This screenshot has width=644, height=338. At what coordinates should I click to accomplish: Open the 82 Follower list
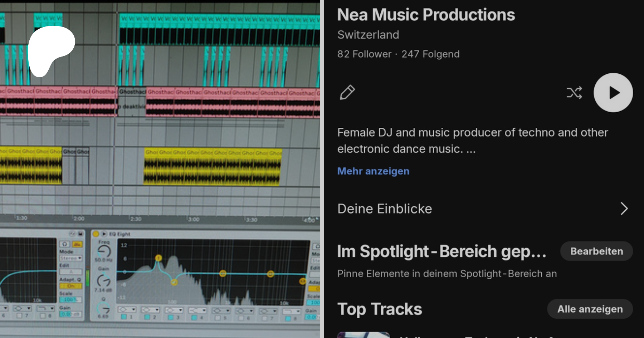pyautogui.click(x=364, y=54)
